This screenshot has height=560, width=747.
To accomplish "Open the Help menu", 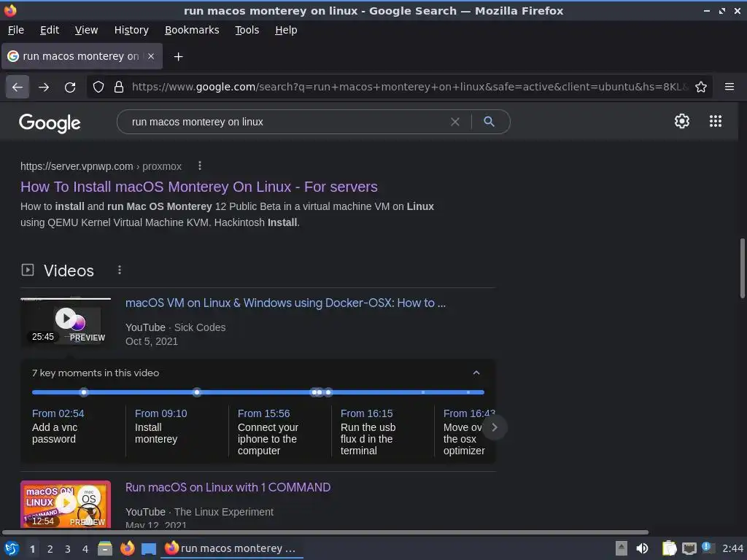I will click(286, 30).
